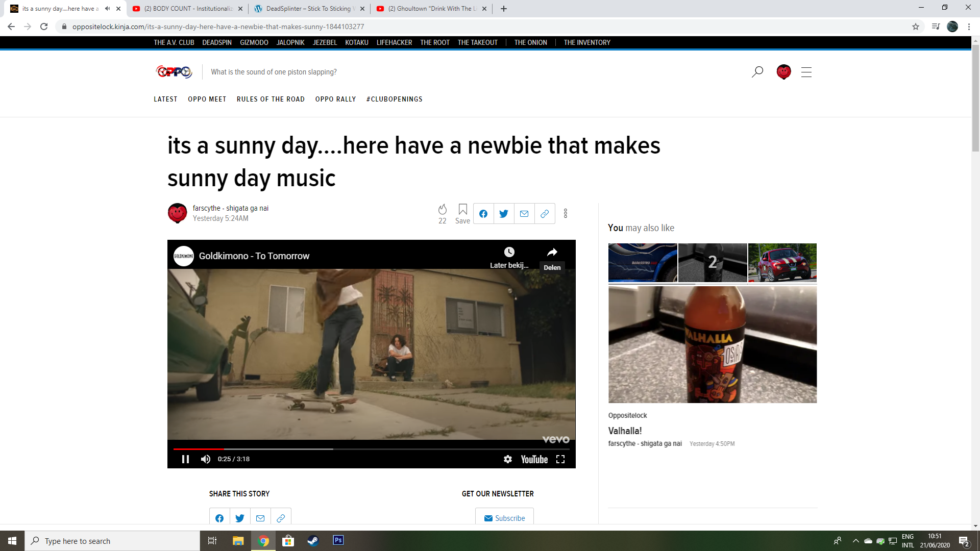Viewport: 980px width, 551px height.
Task: Open the Valhalla bottle image
Action: point(713,344)
